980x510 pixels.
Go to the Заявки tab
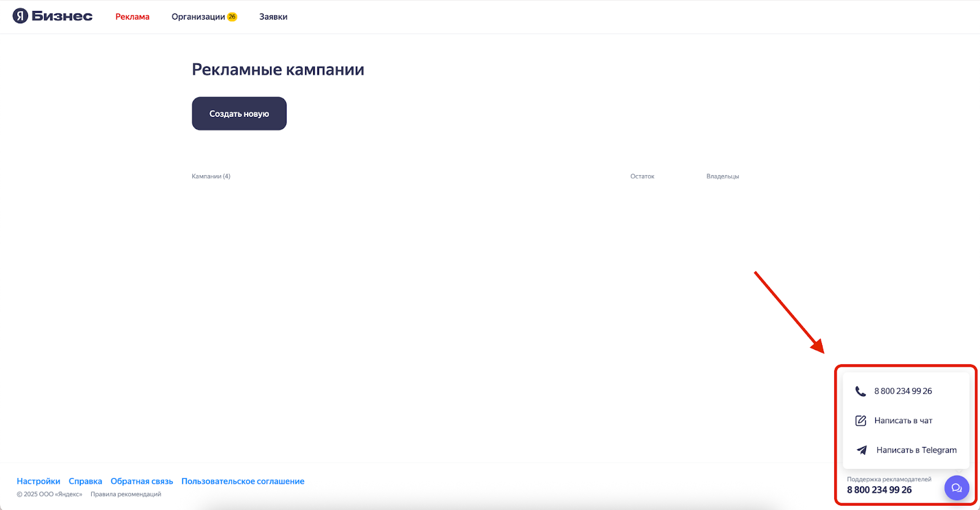tap(273, 17)
